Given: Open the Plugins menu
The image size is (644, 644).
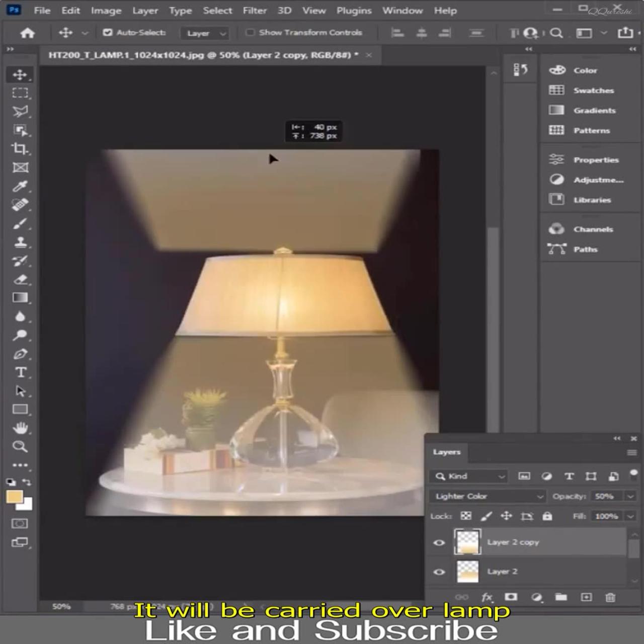Looking at the screenshot, I should click(x=354, y=11).
